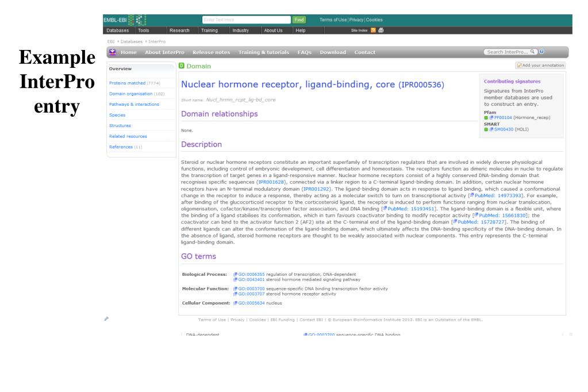Open IPR001628 link in description
This screenshot has height=392, width=588.
[x=271, y=182]
